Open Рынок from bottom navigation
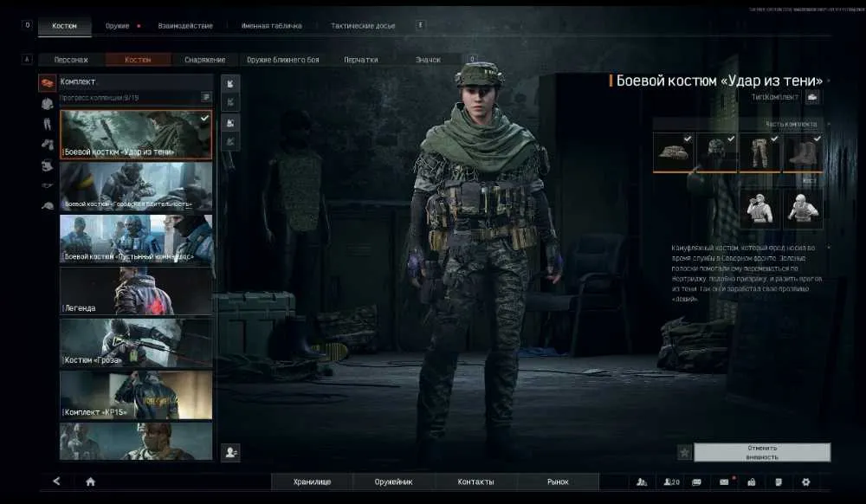The image size is (866, 504). pos(558,482)
